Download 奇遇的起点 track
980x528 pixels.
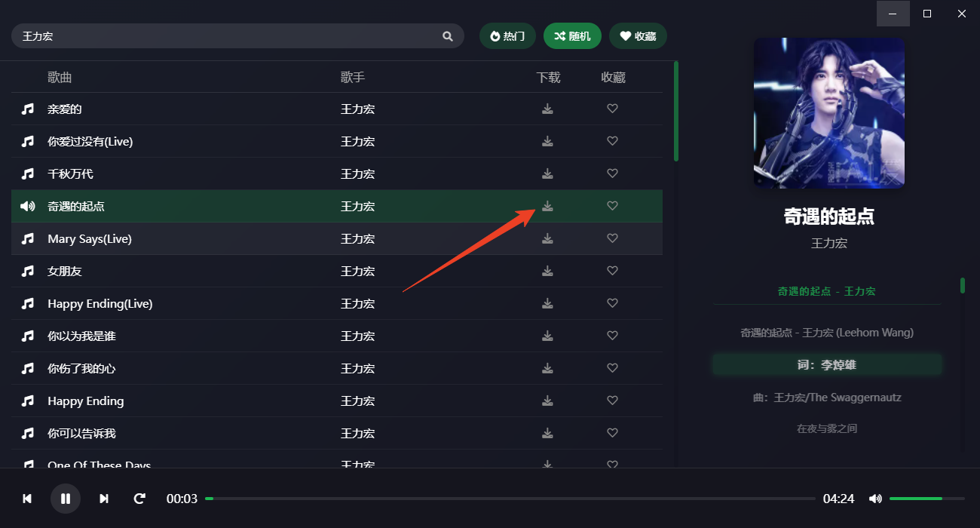[547, 206]
